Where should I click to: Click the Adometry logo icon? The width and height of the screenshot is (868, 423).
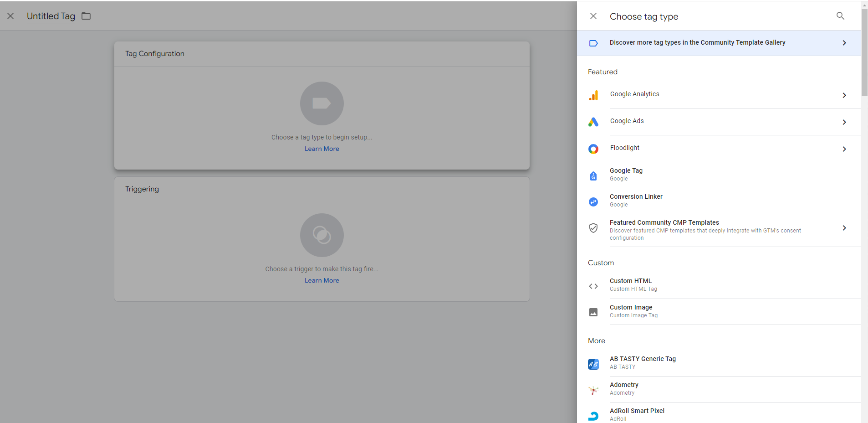[x=593, y=390]
